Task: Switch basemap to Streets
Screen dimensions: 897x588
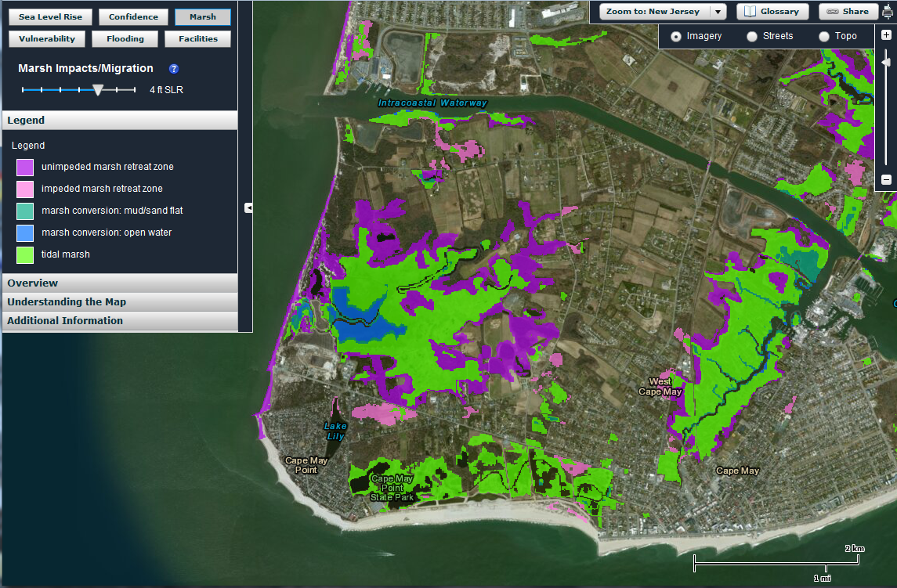Action: [751, 36]
